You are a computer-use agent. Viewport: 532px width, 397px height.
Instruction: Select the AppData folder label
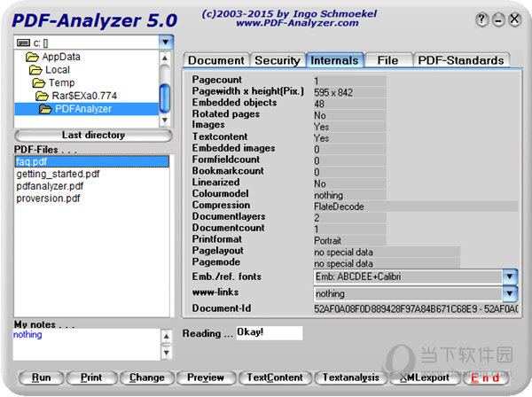pyautogui.click(x=61, y=57)
